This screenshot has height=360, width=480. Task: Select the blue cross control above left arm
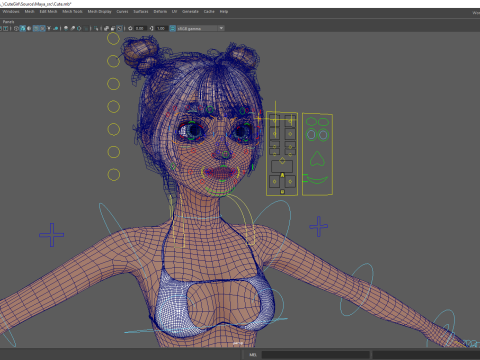tap(52, 235)
